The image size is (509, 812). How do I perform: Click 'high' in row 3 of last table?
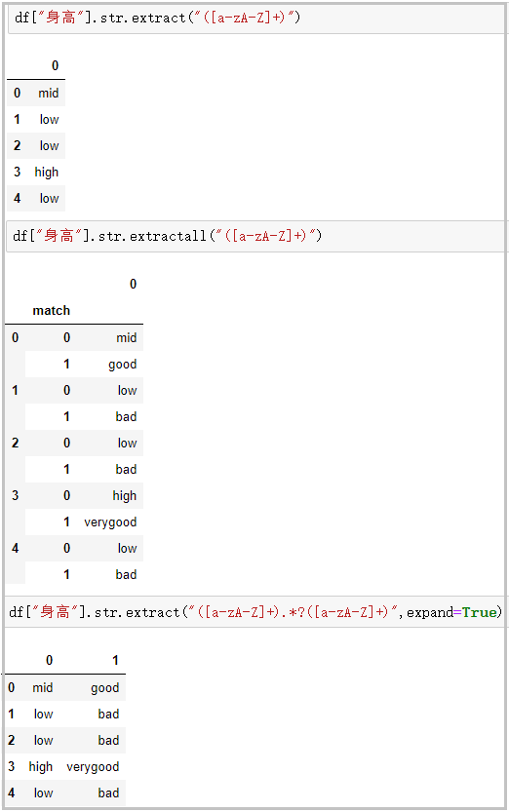pyautogui.click(x=41, y=767)
